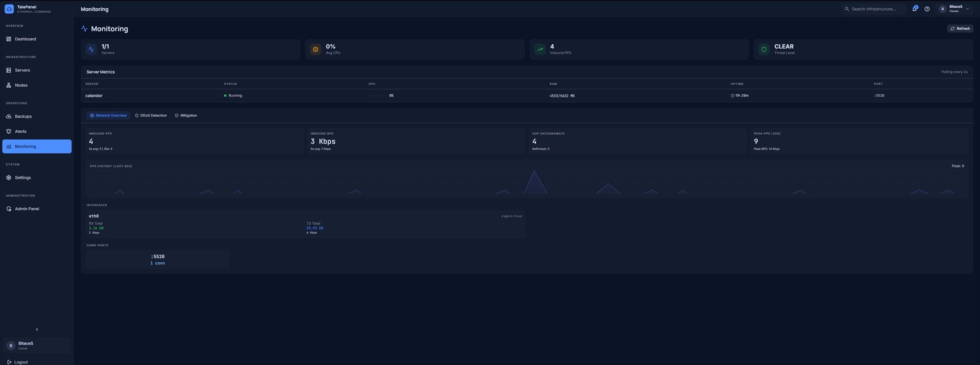Click the Logout button

pyautogui.click(x=18, y=362)
